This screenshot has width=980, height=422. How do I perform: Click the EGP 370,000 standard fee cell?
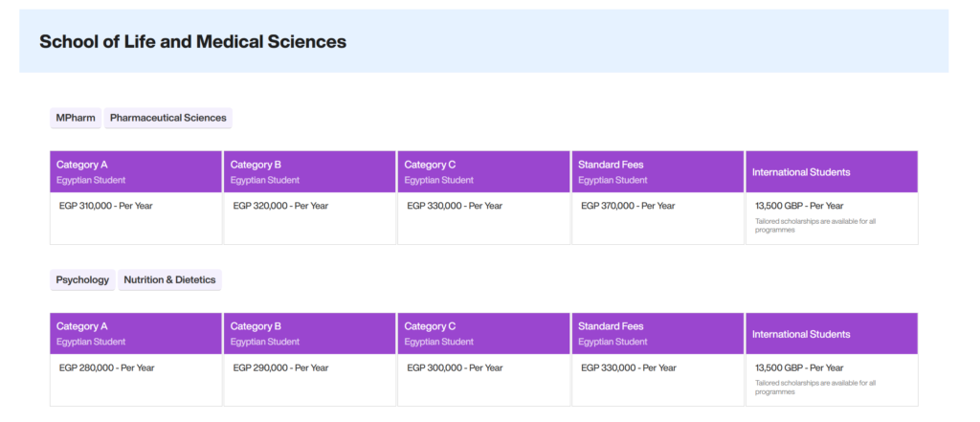(628, 206)
